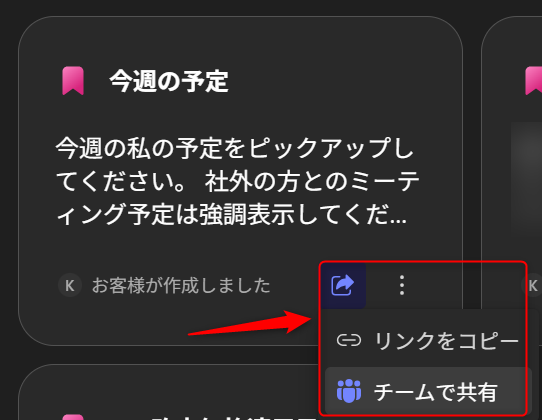
Task: Select リンクをコピー from the share menu
Action: pos(426,340)
